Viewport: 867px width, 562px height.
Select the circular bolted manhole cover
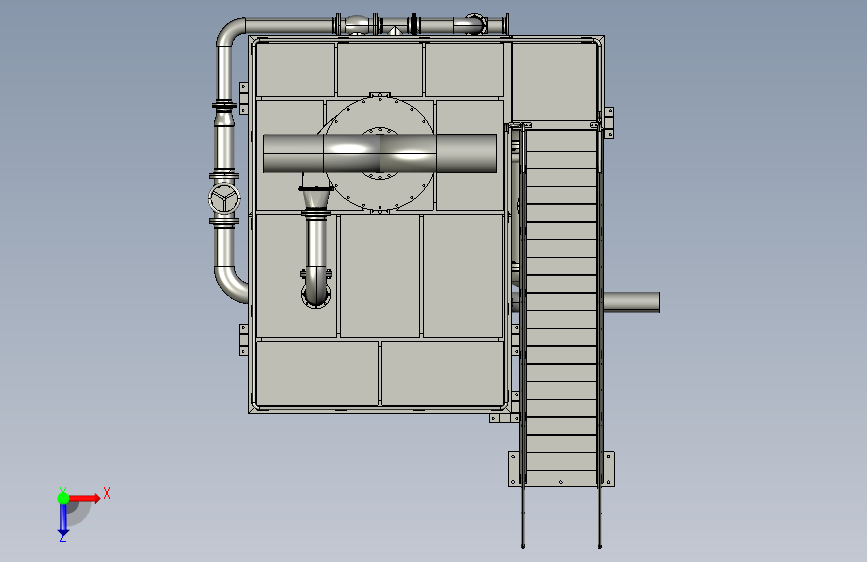coord(379,154)
